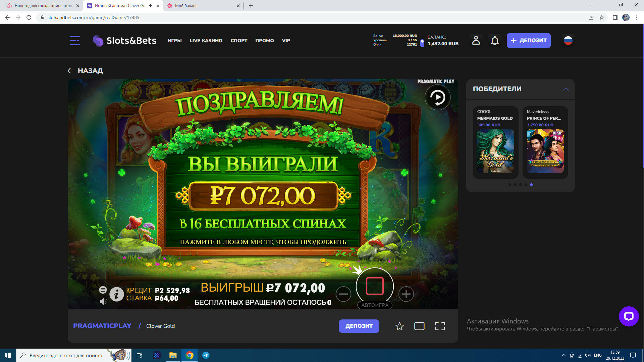Add Clover Gold to favorites star

click(399, 326)
